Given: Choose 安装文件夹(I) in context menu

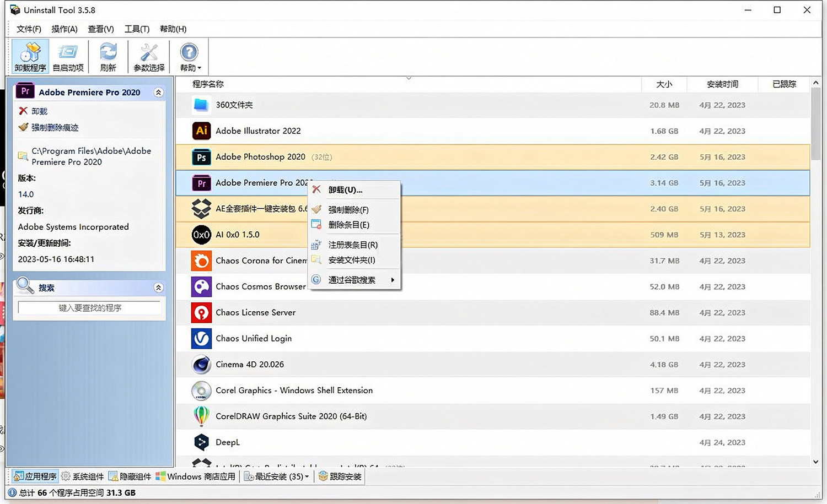Looking at the screenshot, I should click(355, 260).
